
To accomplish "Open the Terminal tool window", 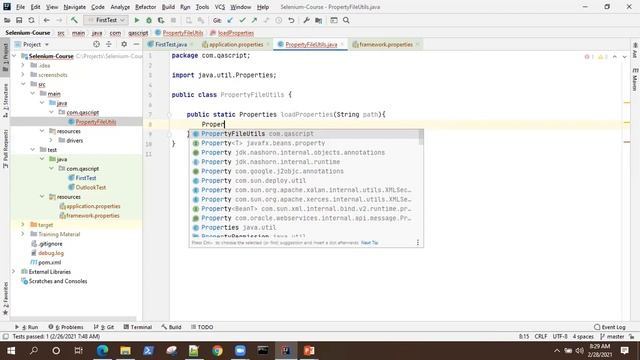I will (x=138, y=327).
